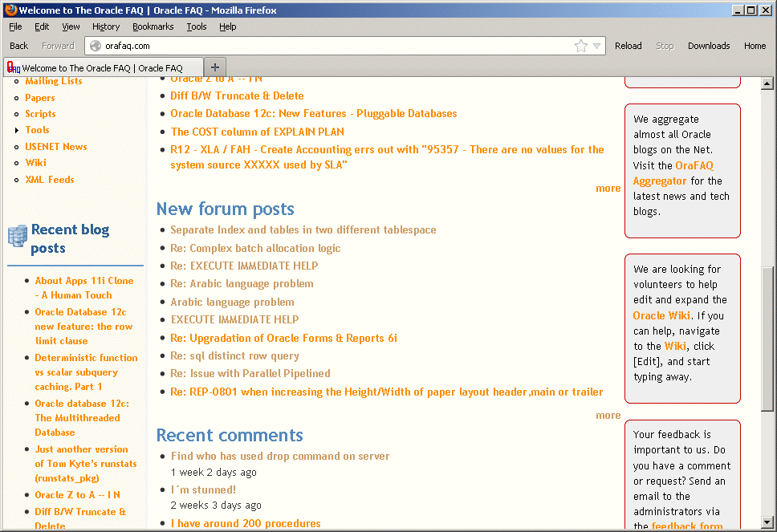
Task: Click the Recent blog posts database icon
Action: tap(18, 236)
